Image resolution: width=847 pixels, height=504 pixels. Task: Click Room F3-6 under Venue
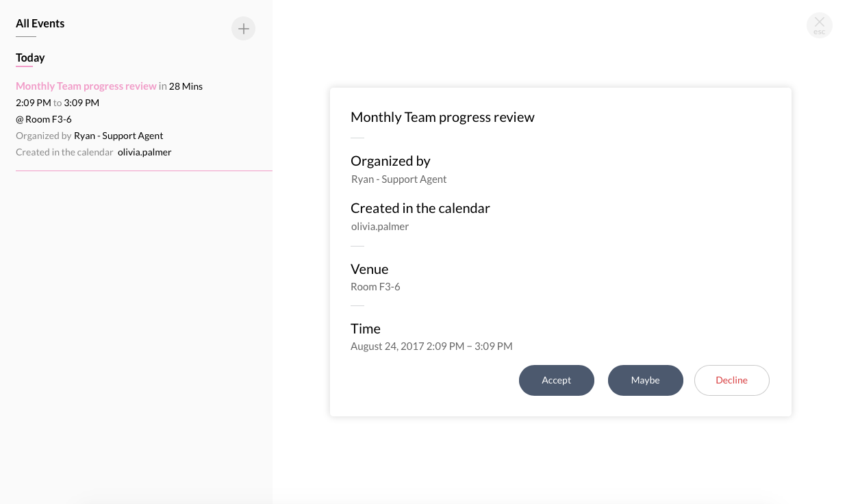point(375,287)
